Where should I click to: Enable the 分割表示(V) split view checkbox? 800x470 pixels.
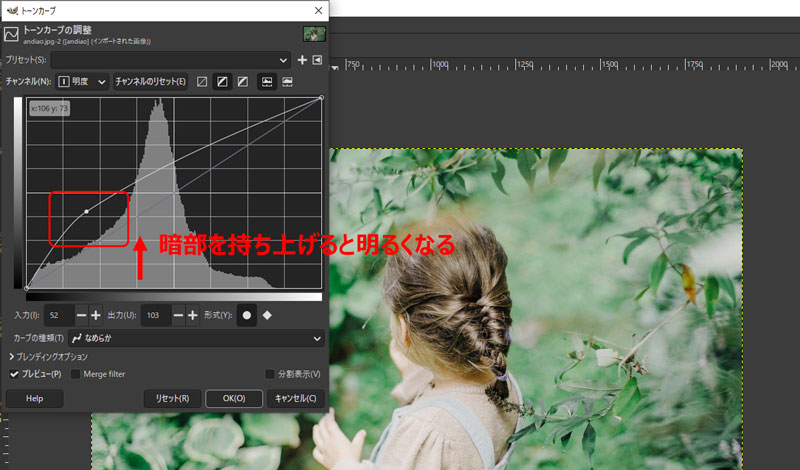click(x=270, y=374)
